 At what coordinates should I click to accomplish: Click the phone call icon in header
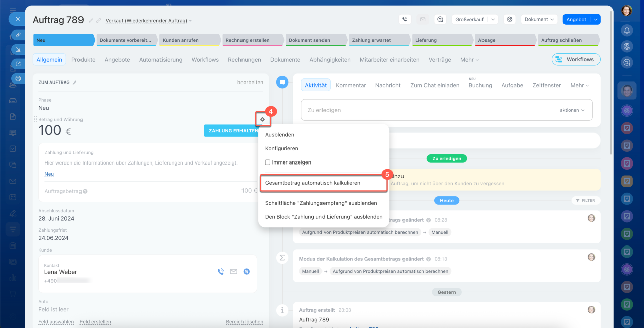405,19
